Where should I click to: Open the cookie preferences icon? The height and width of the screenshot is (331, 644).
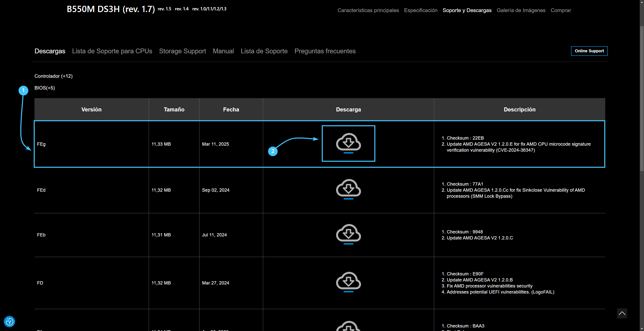pyautogui.click(x=10, y=321)
